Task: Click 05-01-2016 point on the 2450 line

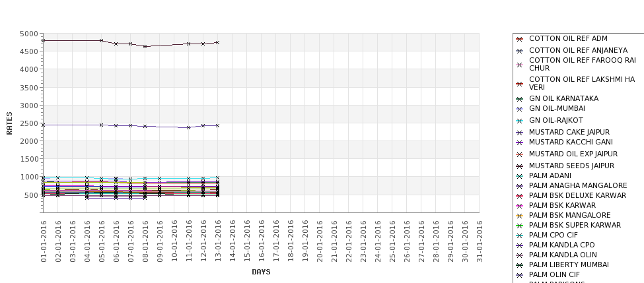Action: pyautogui.click(x=102, y=125)
